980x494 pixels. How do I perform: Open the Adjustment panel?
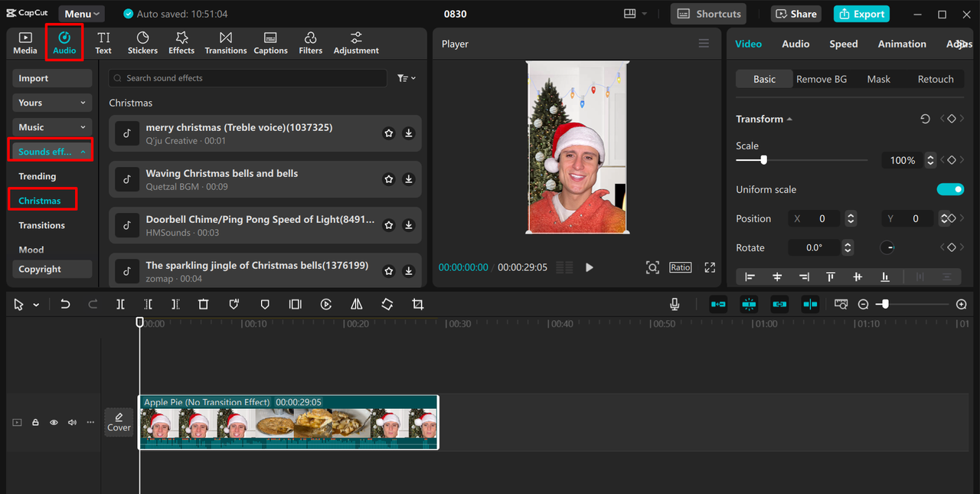(x=356, y=43)
